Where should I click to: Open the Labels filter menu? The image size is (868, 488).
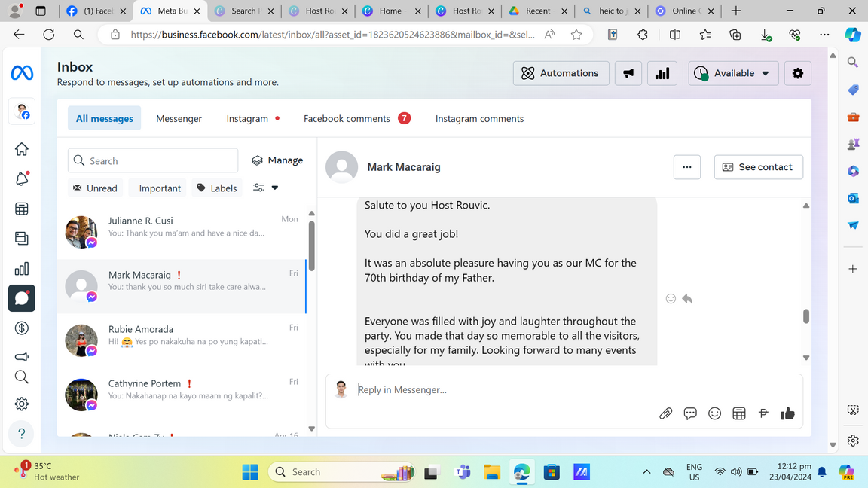[x=217, y=188]
